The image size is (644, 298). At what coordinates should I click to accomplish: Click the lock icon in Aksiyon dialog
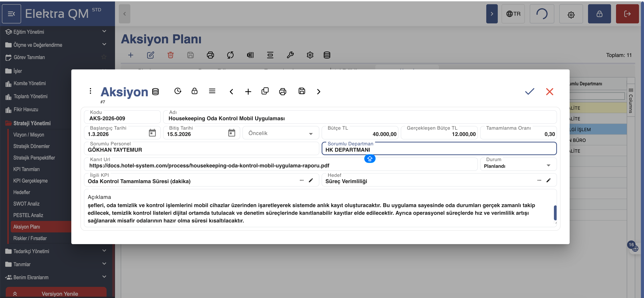194,91
